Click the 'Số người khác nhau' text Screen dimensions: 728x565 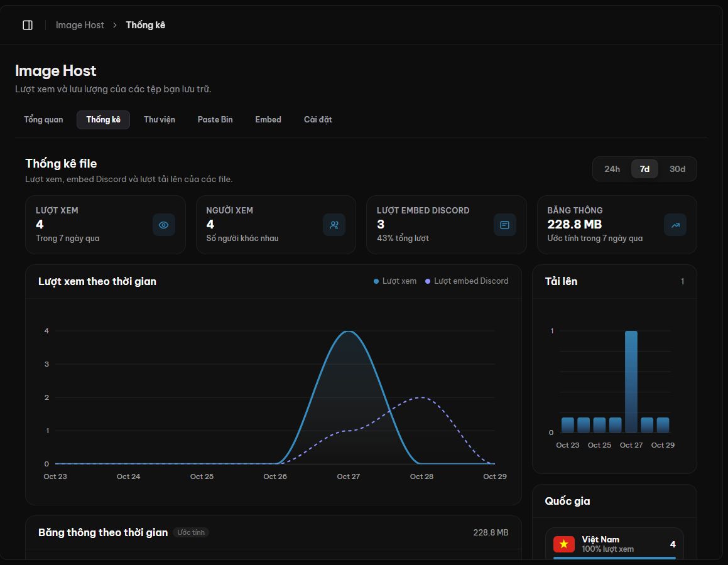pos(242,239)
